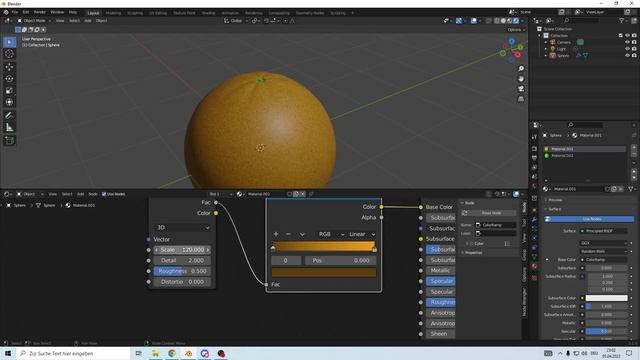Click the Subsurface Color white swatch
The image size is (640, 360).
(x=606, y=298)
